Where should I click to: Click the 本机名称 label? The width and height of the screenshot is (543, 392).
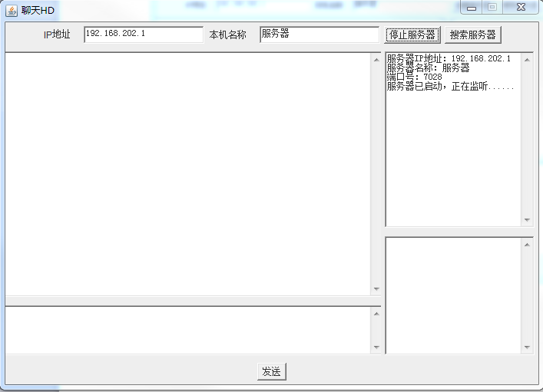click(227, 35)
